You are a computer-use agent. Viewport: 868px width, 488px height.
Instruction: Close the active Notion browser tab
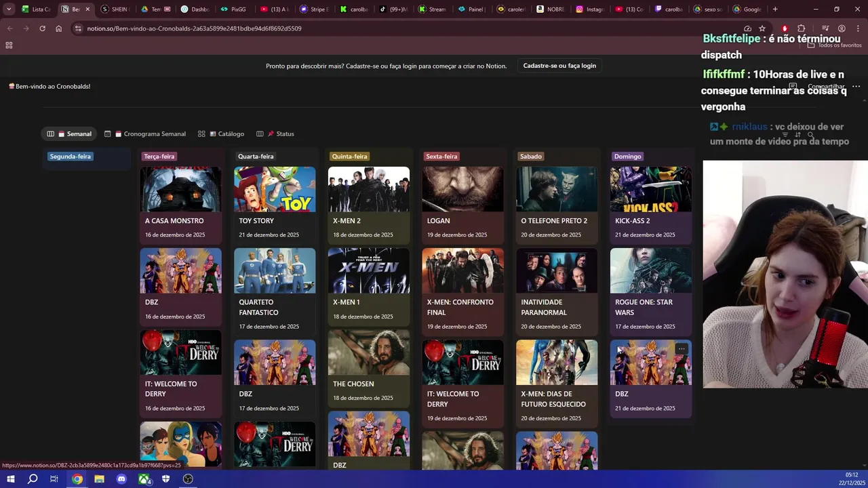[87, 9]
